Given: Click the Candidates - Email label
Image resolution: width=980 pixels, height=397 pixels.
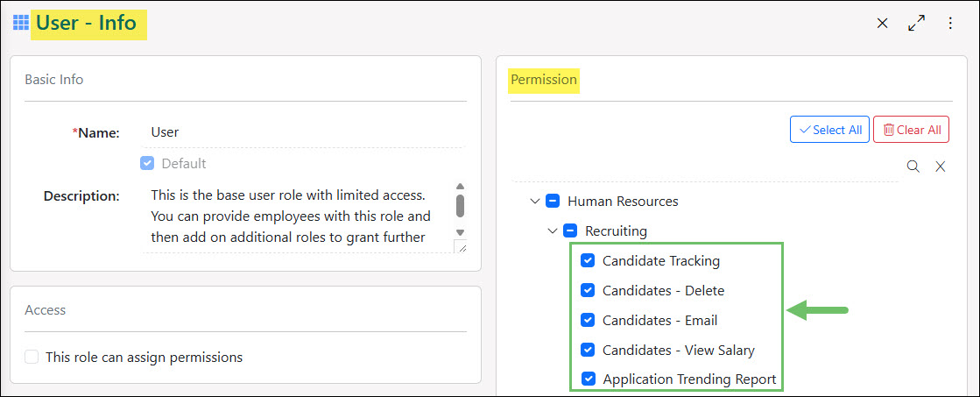Looking at the screenshot, I should (659, 320).
